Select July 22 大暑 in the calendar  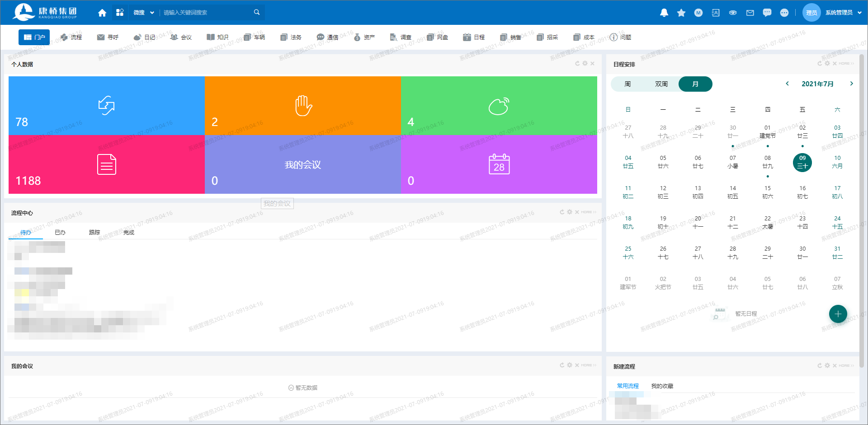(768, 223)
